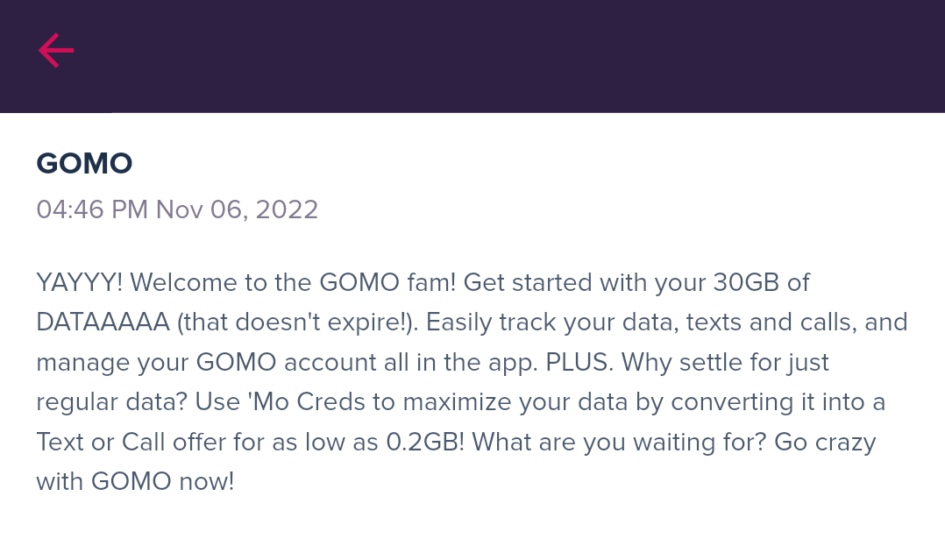Select What are you waiting for? sentence

[620, 443]
